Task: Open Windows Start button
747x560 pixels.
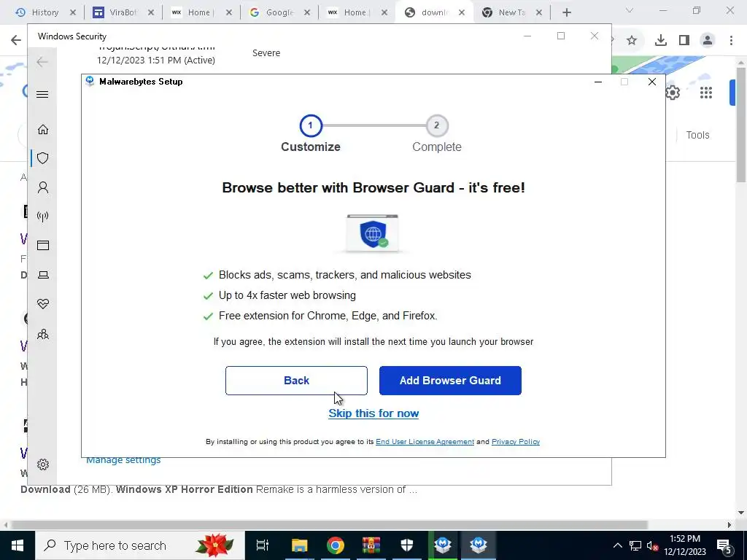Action: click(18, 545)
